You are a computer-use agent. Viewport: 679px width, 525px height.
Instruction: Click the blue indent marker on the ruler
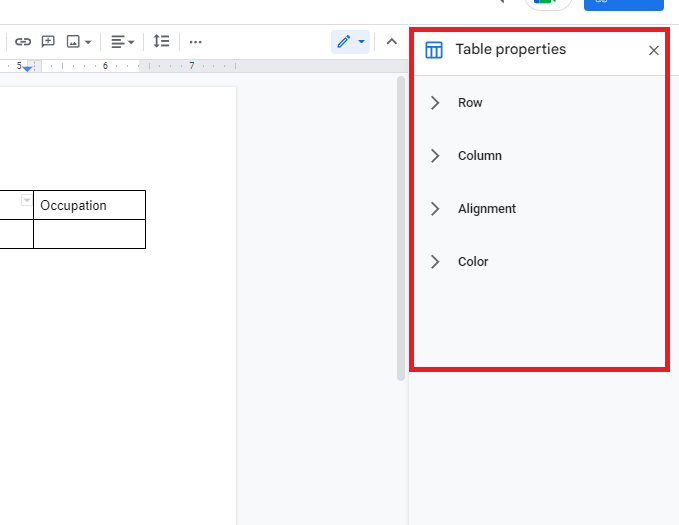(x=27, y=68)
